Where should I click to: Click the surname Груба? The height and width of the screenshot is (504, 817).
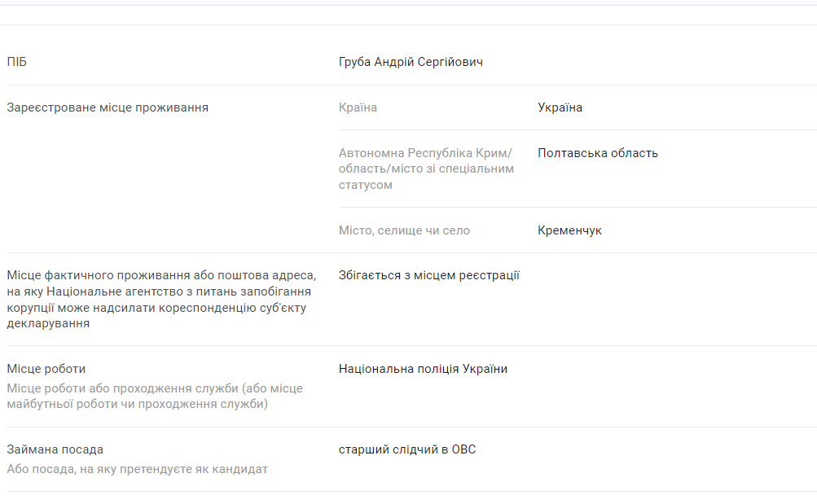(x=354, y=62)
